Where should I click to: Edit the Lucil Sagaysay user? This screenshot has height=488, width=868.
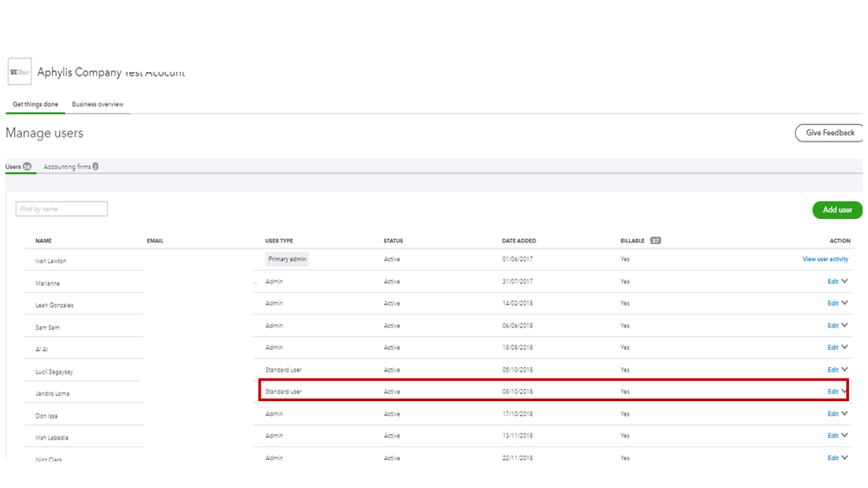[x=832, y=370]
